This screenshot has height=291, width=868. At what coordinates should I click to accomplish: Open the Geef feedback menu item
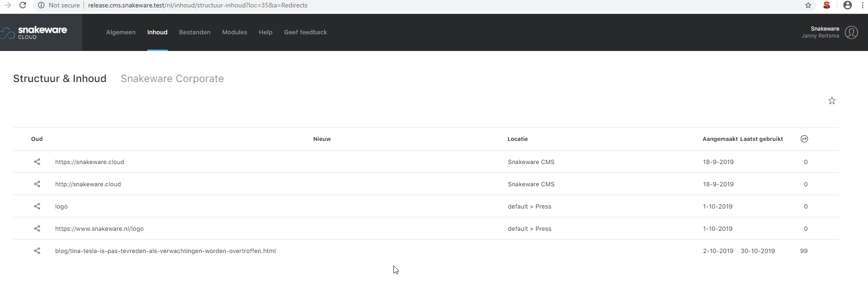click(305, 32)
